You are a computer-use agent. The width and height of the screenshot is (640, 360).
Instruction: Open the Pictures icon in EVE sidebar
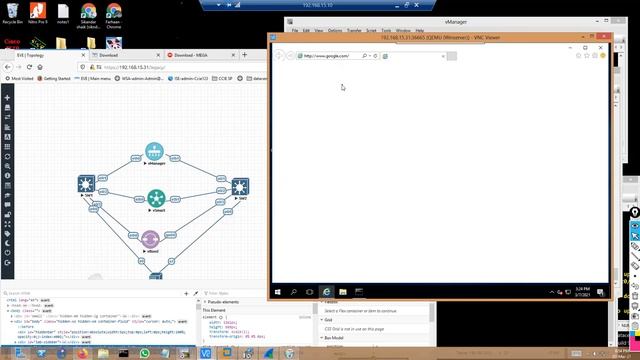coord(7,137)
